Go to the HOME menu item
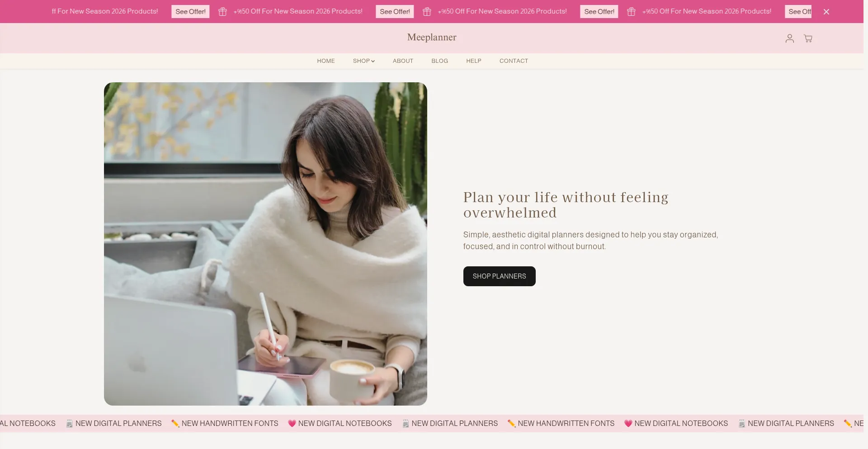Screen dimensions: 868x449 click(326, 61)
